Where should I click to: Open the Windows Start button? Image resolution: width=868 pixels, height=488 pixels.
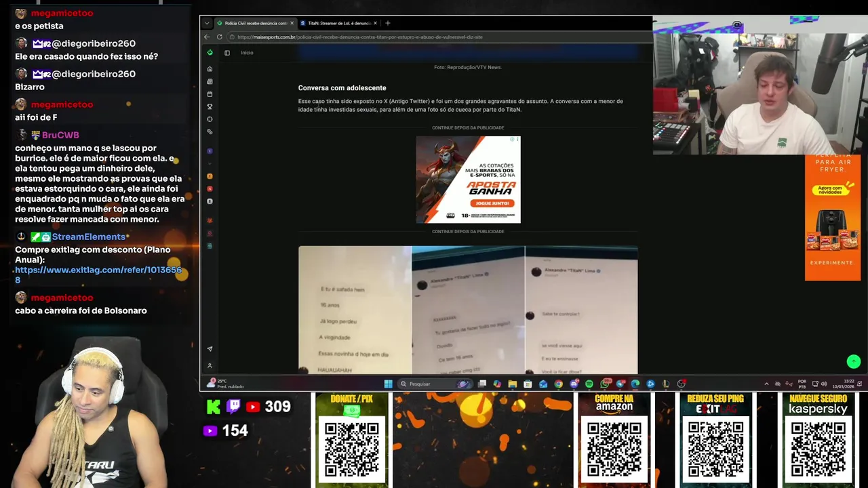click(388, 384)
